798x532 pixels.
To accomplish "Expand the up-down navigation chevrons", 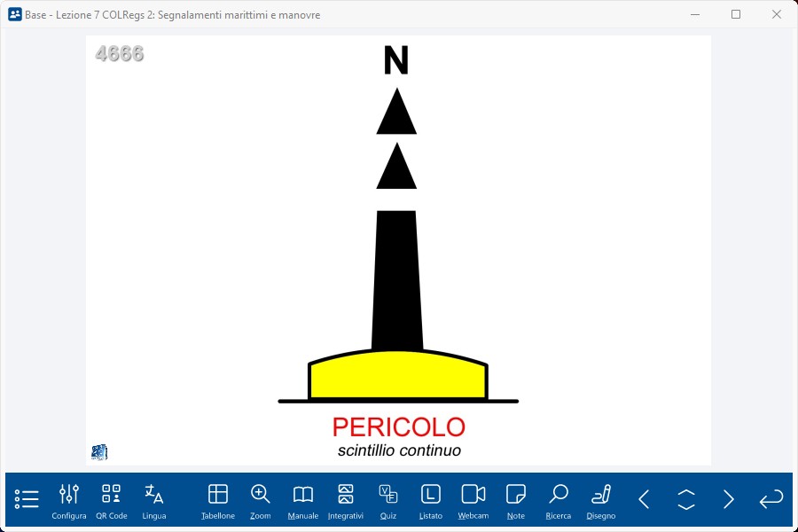I will pyautogui.click(x=686, y=499).
